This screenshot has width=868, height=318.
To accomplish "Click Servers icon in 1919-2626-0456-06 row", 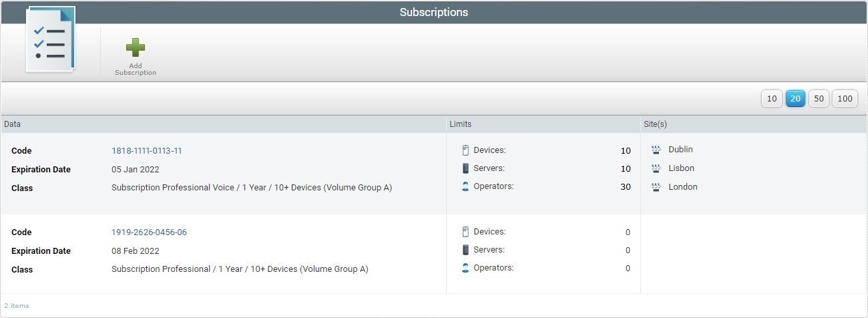I will [465, 250].
